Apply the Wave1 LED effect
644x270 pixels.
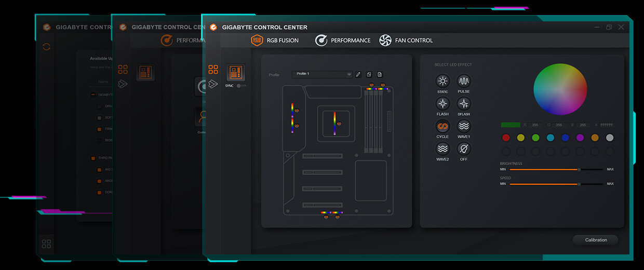[x=464, y=126]
